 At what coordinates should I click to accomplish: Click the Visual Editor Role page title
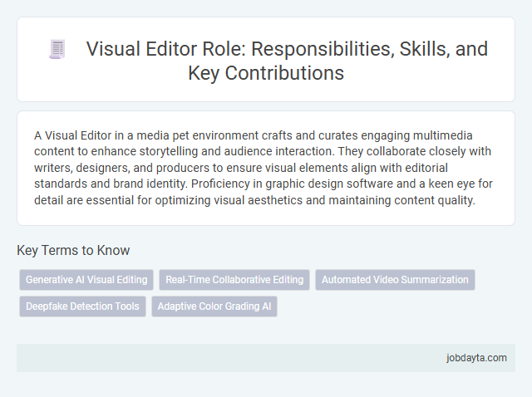(287, 61)
